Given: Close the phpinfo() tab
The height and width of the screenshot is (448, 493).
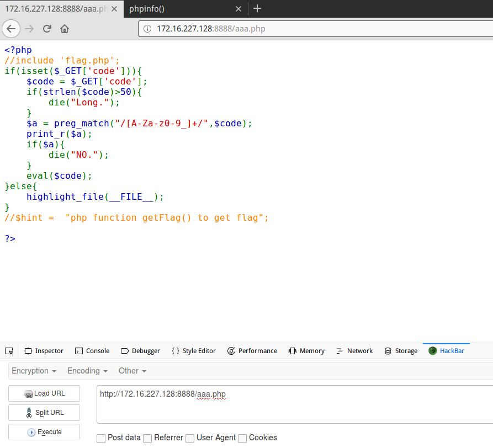Looking at the screenshot, I should pyautogui.click(x=238, y=9).
